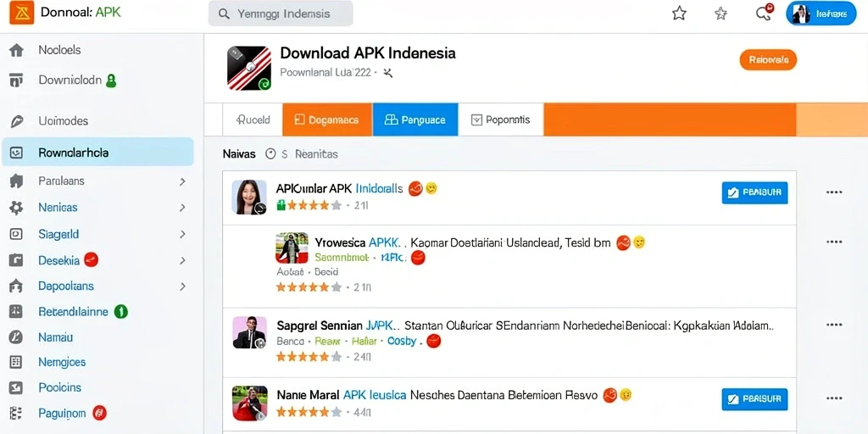Open the Download APK Indenesia app thumbnail
This screenshot has width=868, height=434.
point(249,68)
